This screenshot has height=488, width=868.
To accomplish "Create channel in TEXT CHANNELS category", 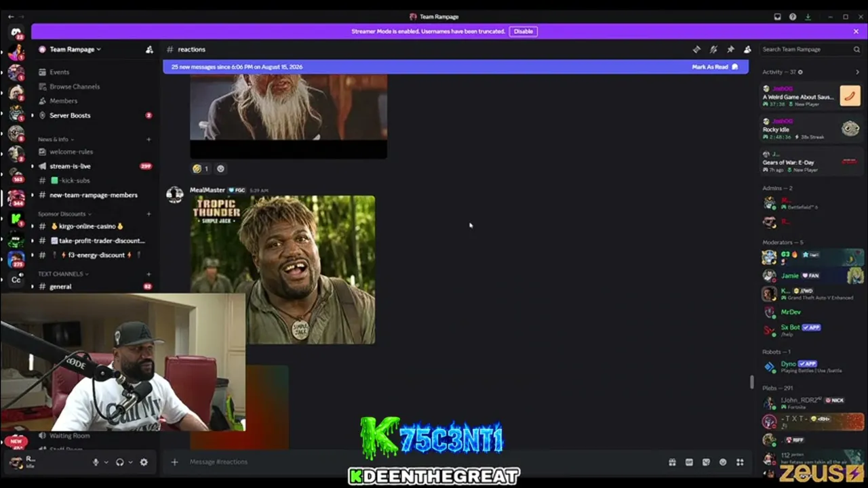I will point(149,274).
